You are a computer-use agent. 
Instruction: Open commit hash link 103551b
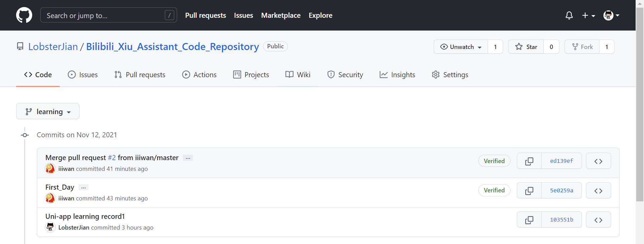561,220
